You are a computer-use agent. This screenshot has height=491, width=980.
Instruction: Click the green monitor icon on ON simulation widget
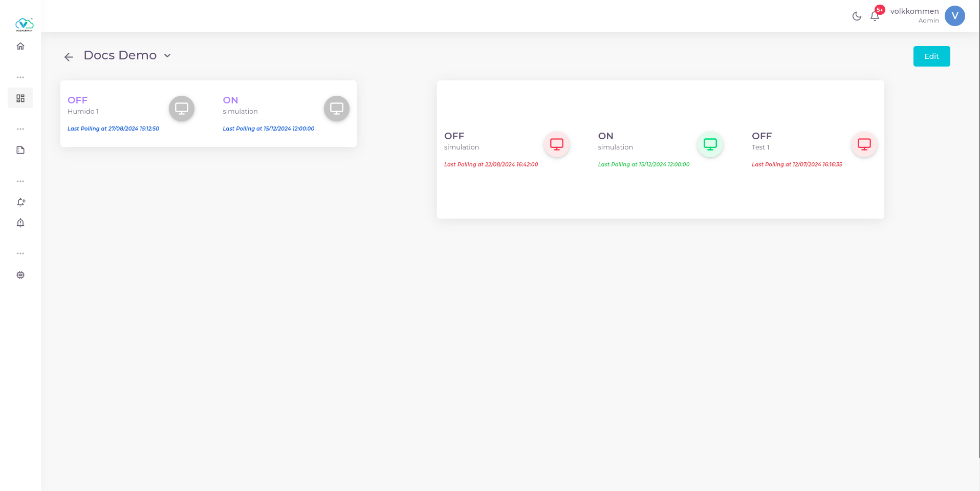[710, 144]
